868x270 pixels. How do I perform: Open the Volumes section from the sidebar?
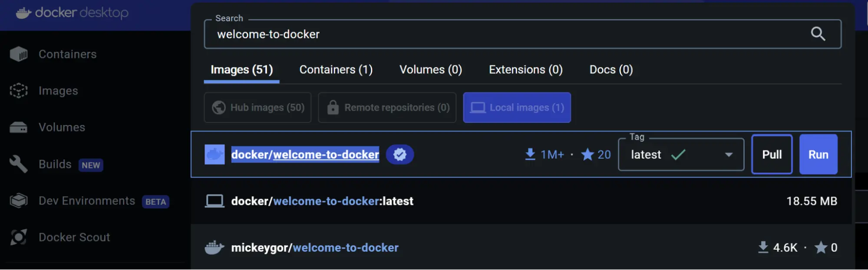(x=61, y=127)
